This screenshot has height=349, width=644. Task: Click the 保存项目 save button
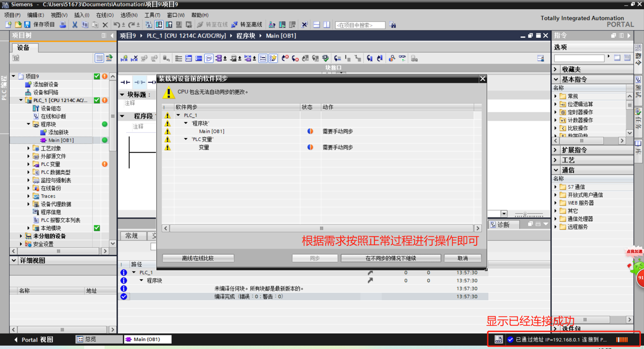[39, 25]
